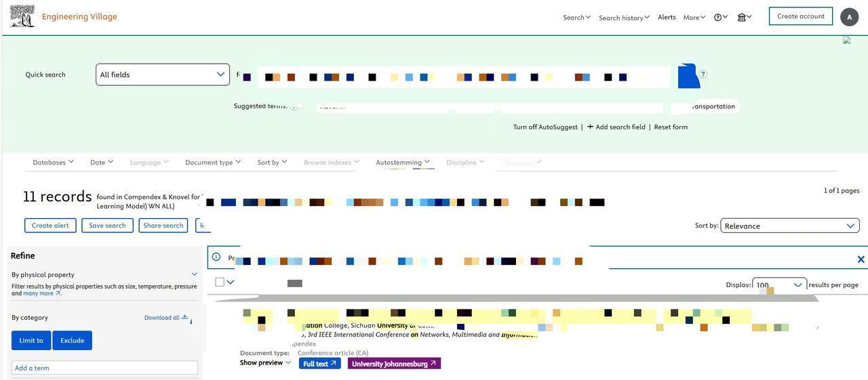868x380 pixels.
Task: Open the Search menu in header
Action: pyautogui.click(x=576, y=17)
